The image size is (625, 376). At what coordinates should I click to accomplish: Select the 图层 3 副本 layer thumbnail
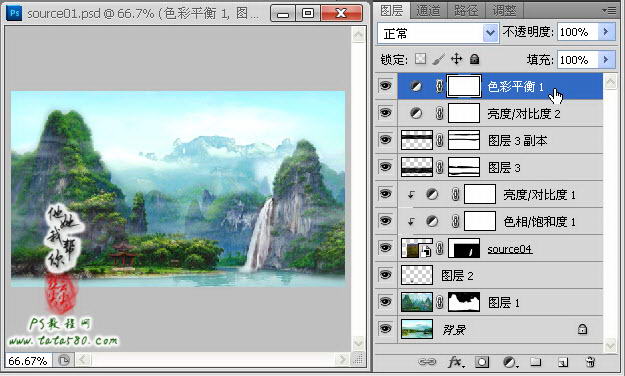[417, 140]
